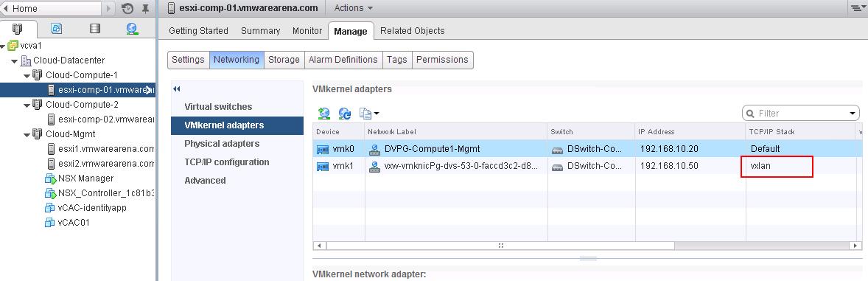The width and height of the screenshot is (868, 281).
Task: Switch to the Getting Started tab
Action: pos(198,31)
